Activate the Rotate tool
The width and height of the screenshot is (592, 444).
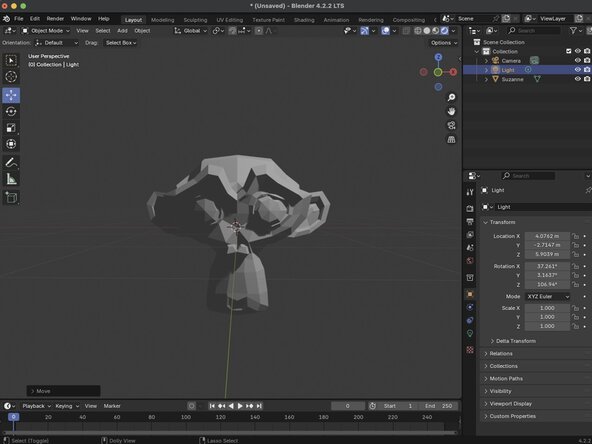pos(11,111)
